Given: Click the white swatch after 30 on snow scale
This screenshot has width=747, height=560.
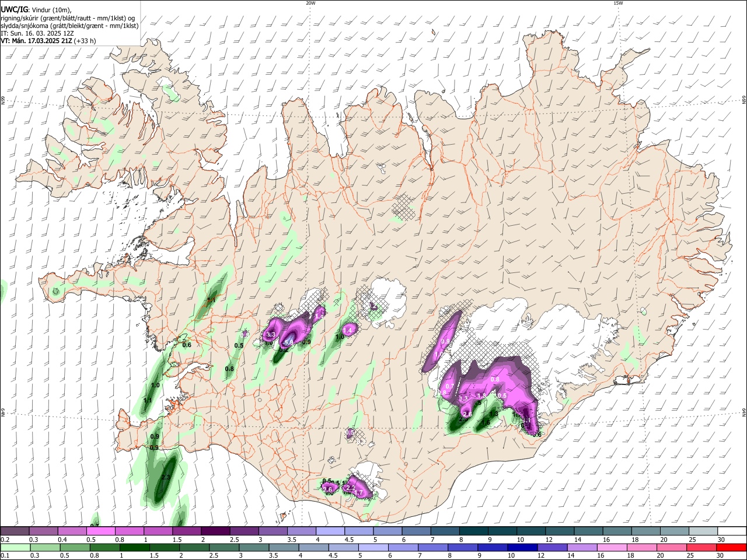Looking at the screenshot, I should pyautogui.click(x=732, y=531).
